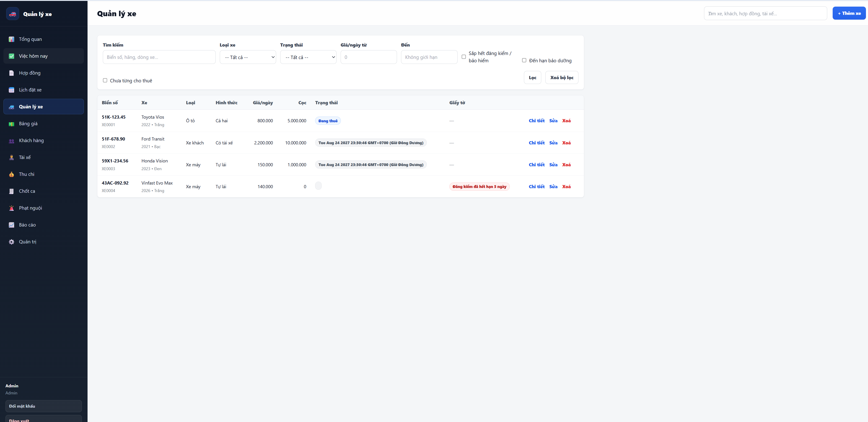This screenshot has height=422, width=868.
Task: Click Đăng kiểm đã hết hạn 5 ngày badge
Action: (x=479, y=187)
